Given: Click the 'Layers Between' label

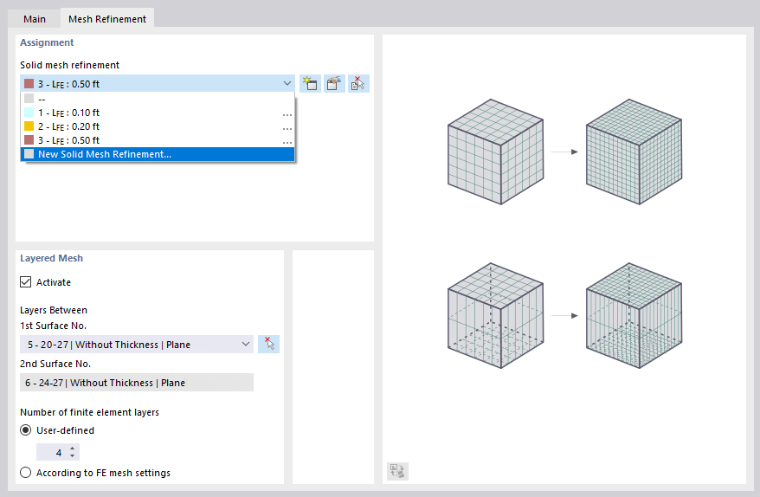Looking at the screenshot, I should [x=54, y=310].
